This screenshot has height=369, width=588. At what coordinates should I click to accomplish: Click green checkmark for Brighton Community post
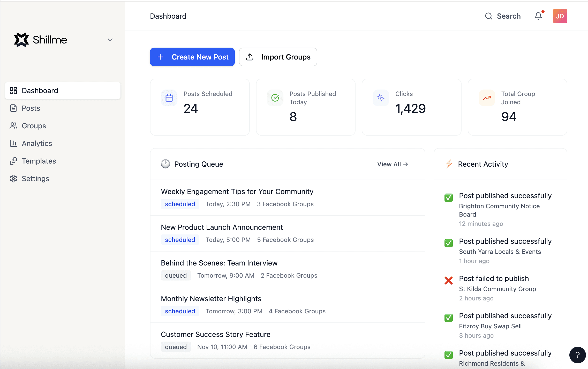[x=449, y=198]
